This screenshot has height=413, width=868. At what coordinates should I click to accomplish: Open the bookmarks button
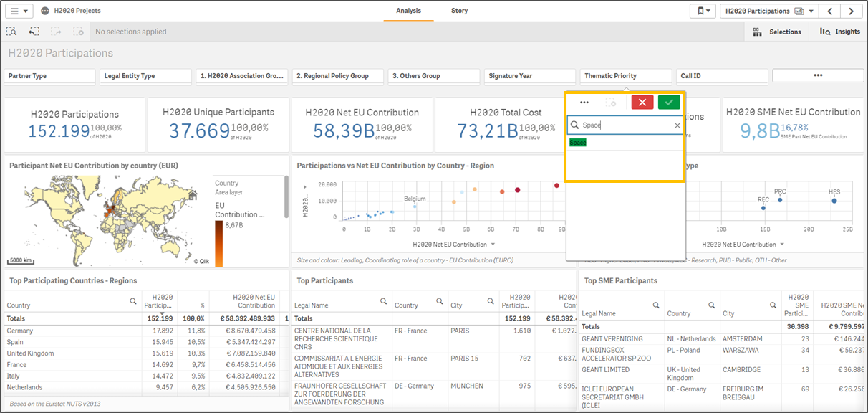coord(703,11)
